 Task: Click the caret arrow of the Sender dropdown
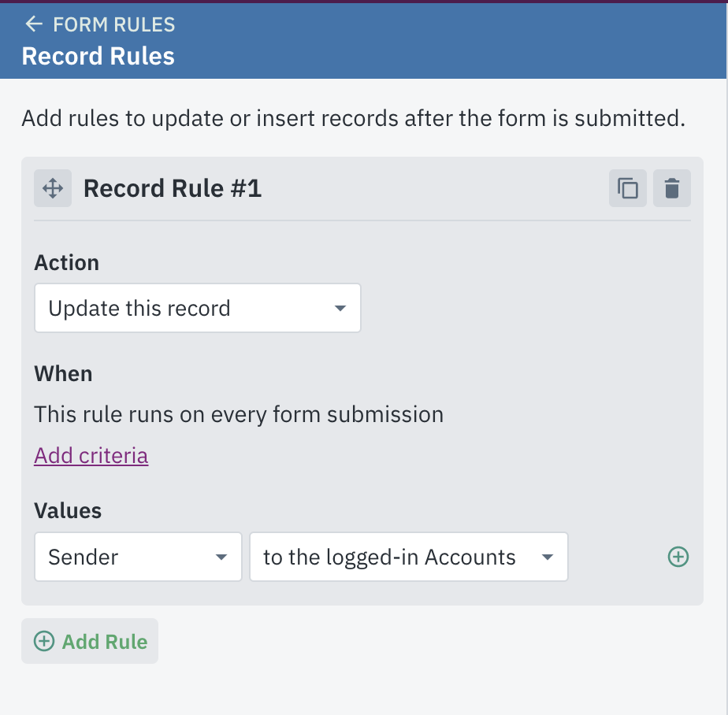(x=221, y=558)
